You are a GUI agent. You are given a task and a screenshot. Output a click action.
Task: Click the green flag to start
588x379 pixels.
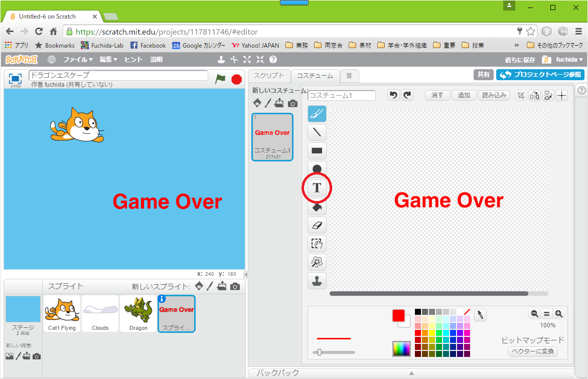click(x=220, y=79)
